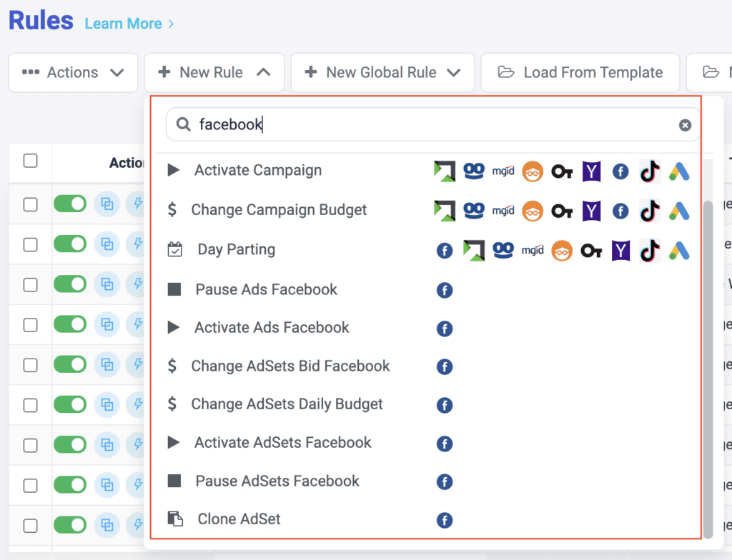Click the Google Ads icon in Day Parting row
Screen dimensions: 732x560
[x=679, y=251]
